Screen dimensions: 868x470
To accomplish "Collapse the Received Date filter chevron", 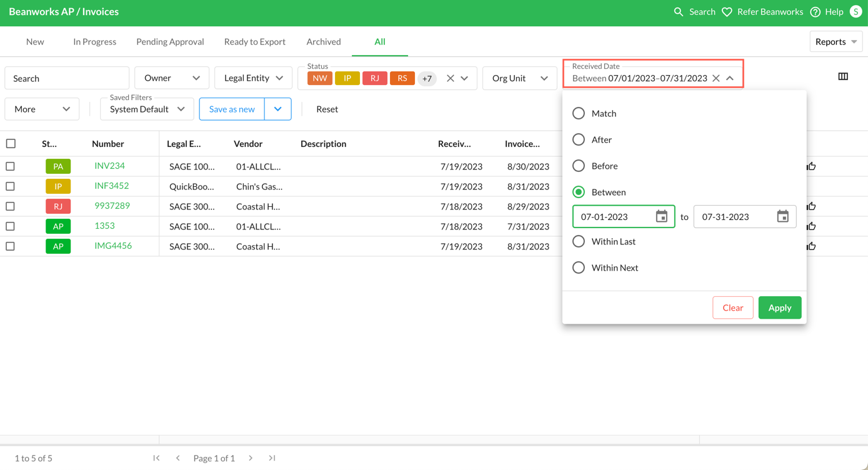I will tap(730, 78).
